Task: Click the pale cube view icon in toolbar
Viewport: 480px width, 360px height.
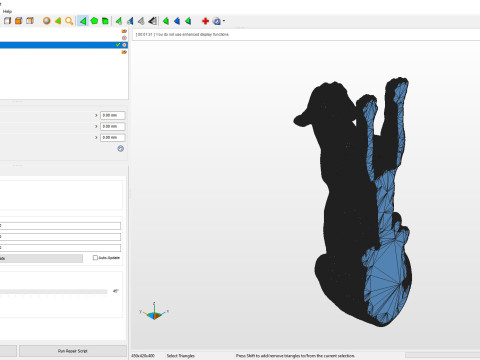Action: 30,21
